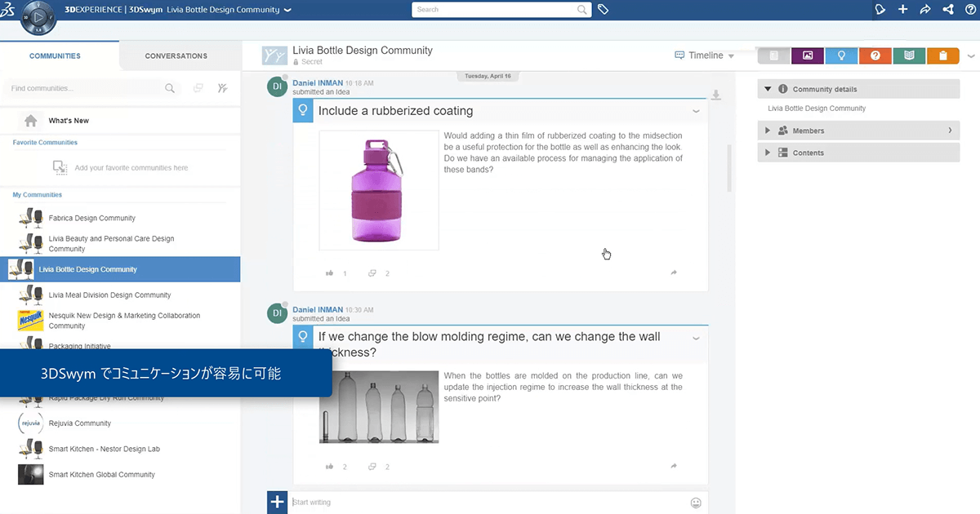Click the Members right-arrow chevron

950,131
